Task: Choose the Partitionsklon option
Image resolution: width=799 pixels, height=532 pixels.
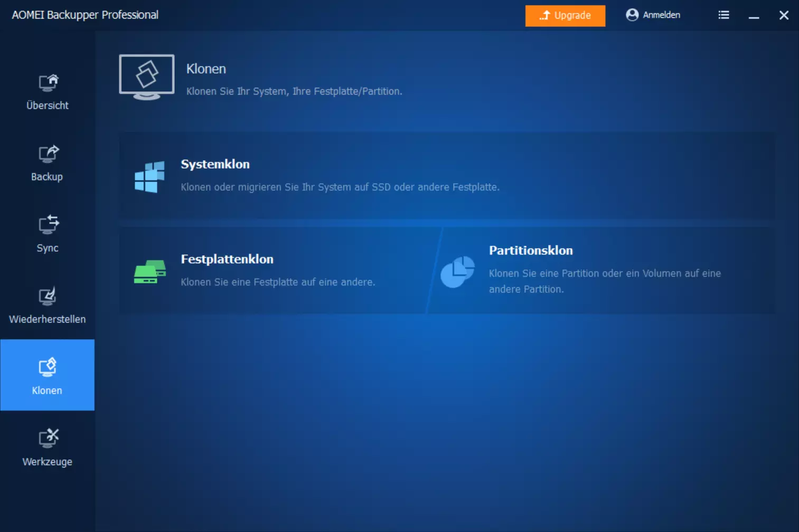Action: click(602, 271)
